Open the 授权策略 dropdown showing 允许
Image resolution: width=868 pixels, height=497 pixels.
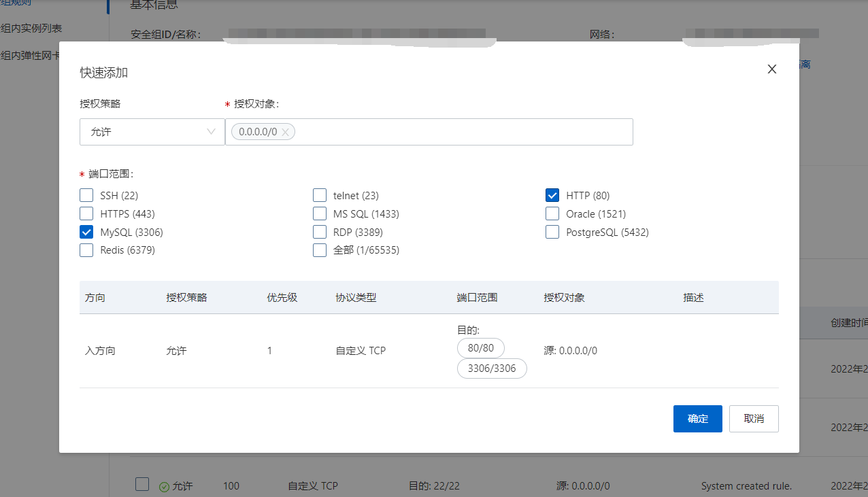(x=152, y=131)
